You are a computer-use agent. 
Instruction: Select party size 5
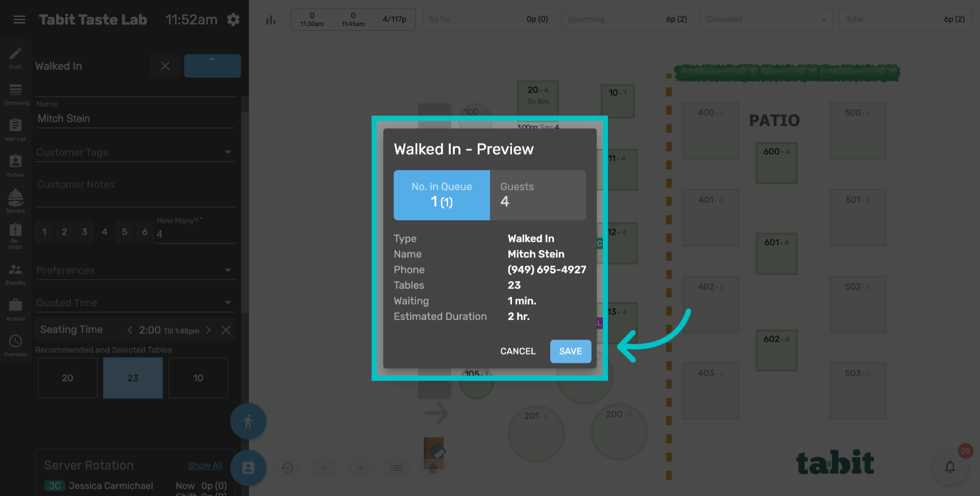pyautogui.click(x=124, y=231)
